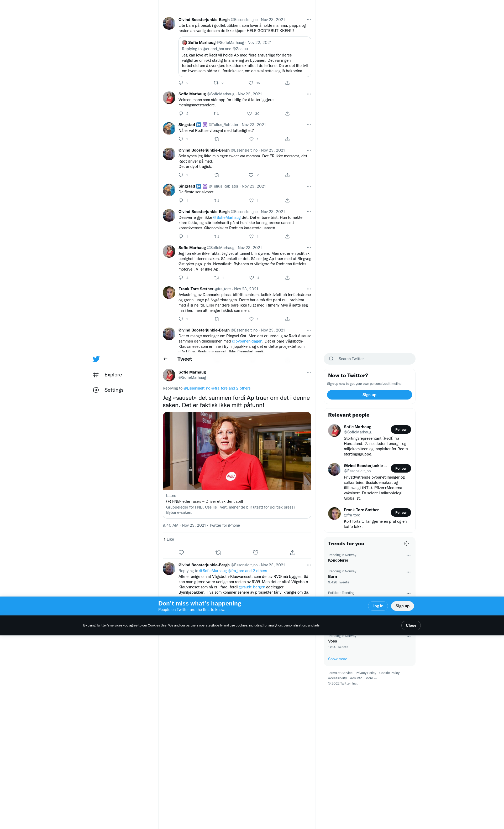Reply to De fleste ser alvoret tweet

point(181,200)
